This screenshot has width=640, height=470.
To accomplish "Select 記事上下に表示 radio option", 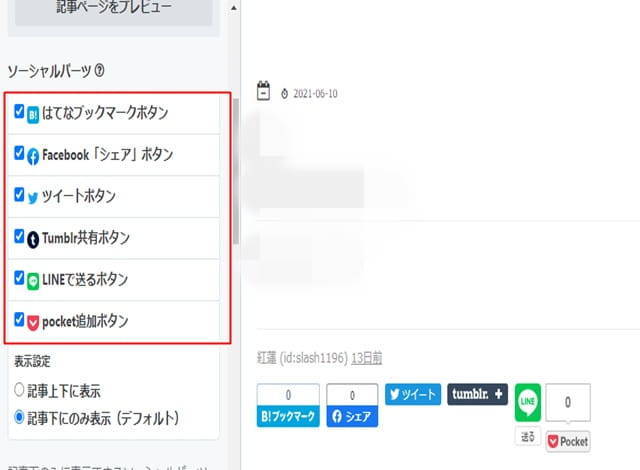I will (19, 390).
